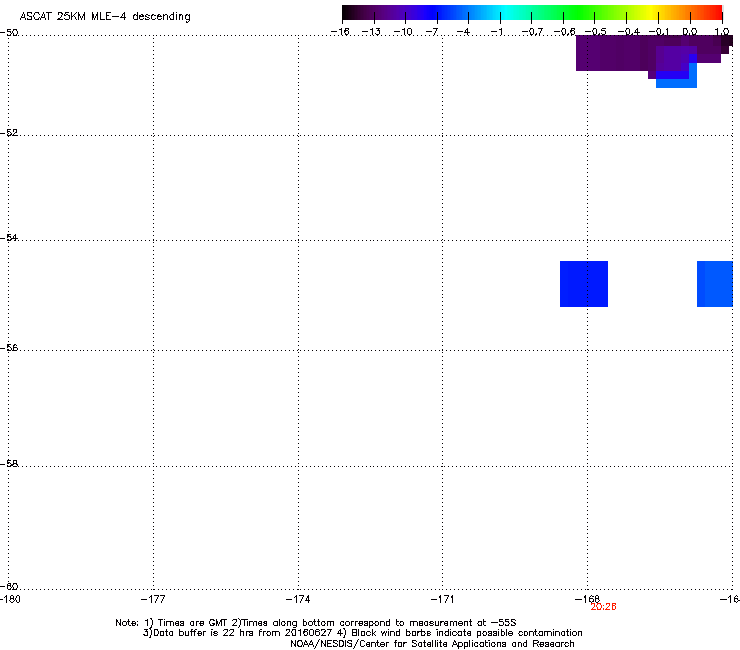This screenshot has height=650, width=740.
Task: Click the -4 label on color scale
Action: 463,32
